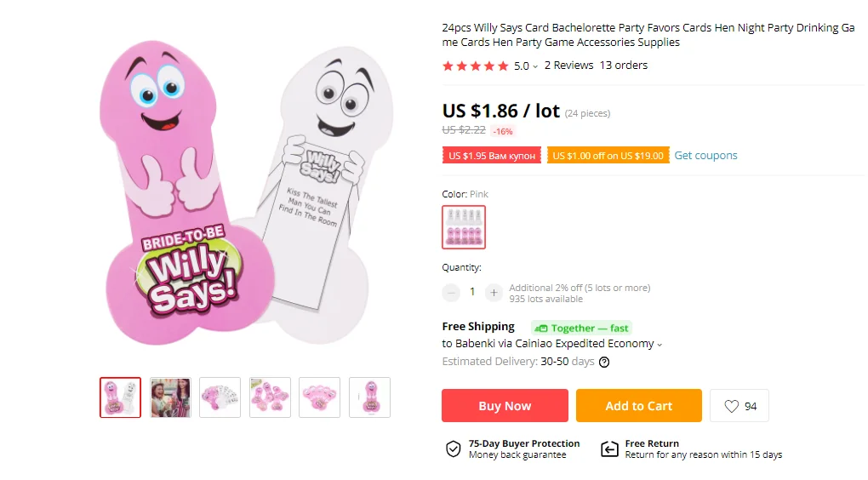
Task: Click the heart wishlist icon
Action: (732, 406)
